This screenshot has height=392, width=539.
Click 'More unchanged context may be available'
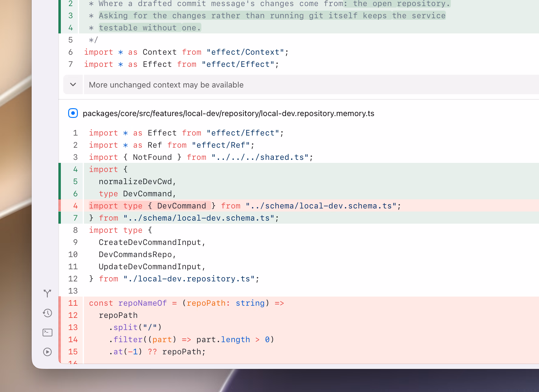166,85
